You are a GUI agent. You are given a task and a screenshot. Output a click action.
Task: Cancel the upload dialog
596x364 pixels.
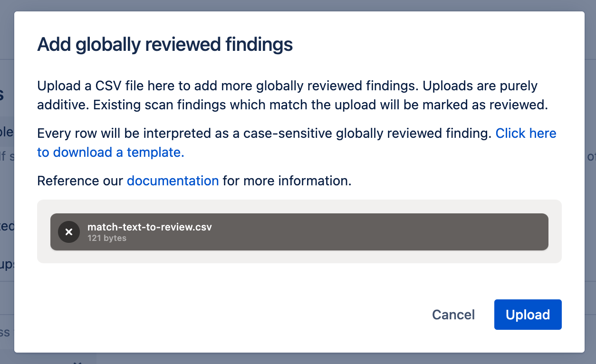tap(453, 315)
